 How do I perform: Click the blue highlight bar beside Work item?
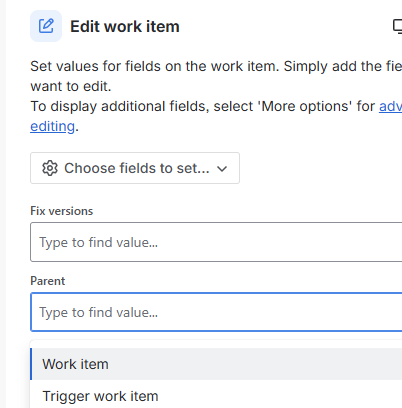click(x=31, y=364)
